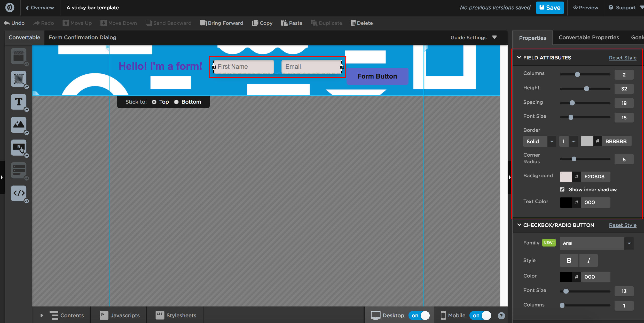Click the help question mark icon
Screen dimensions: 644x323
pyautogui.click(x=501, y=316)
